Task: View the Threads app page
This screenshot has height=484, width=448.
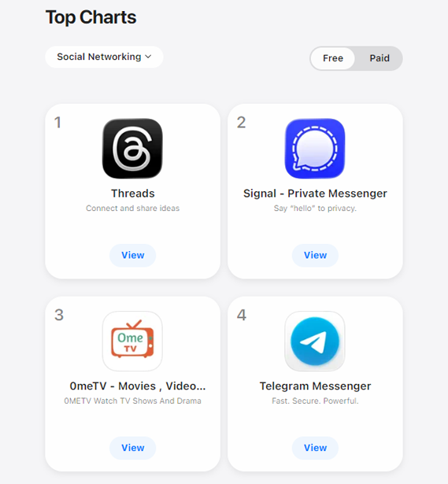Action: point(133,255)
